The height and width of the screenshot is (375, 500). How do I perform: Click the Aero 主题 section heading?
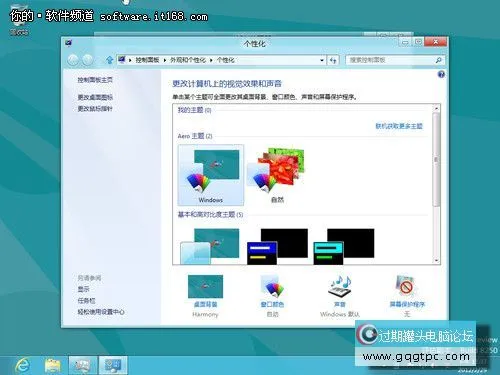(x=195, y=136)
